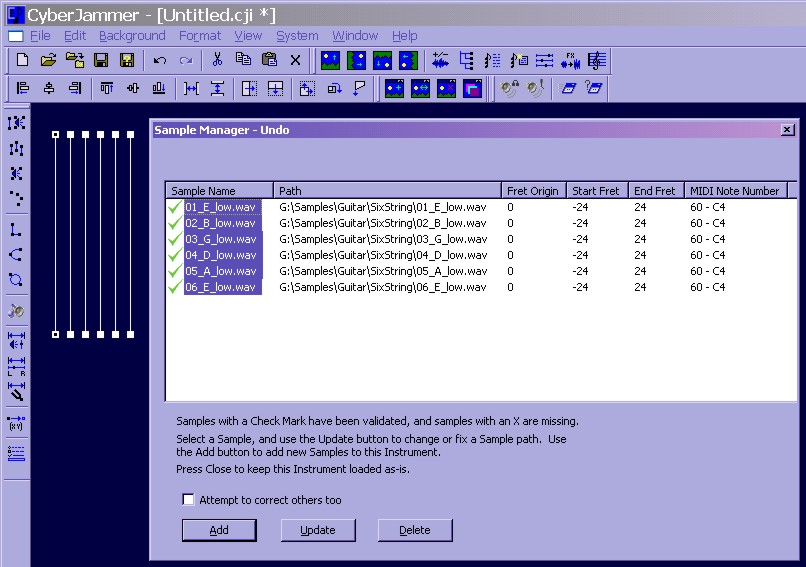Click the top-left handle of the first guitar string
The width and height of the screenshot is (806, 567).
pyautogui.click(x=56, y=135)
